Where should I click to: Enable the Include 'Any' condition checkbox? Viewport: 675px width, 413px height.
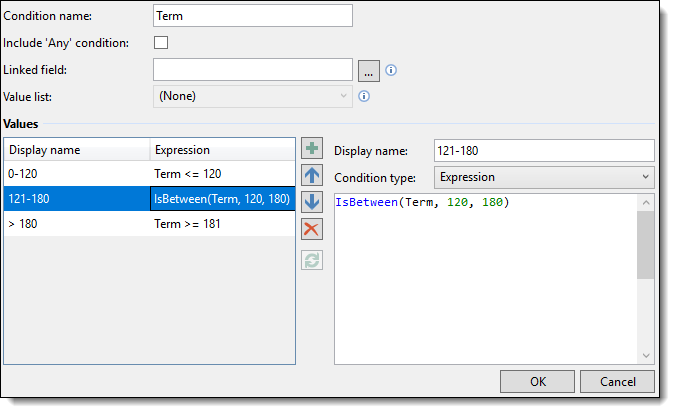[x=161, y=43]
